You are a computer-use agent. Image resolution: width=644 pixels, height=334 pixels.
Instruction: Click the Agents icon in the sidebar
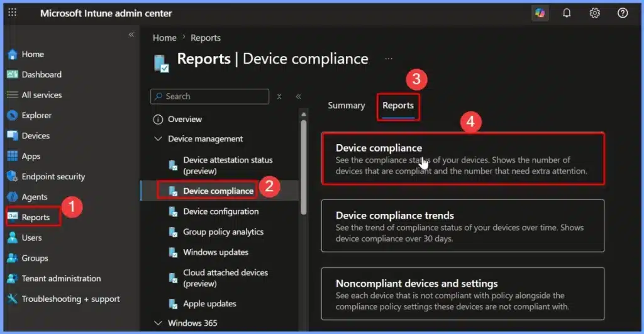click(13, 197)
